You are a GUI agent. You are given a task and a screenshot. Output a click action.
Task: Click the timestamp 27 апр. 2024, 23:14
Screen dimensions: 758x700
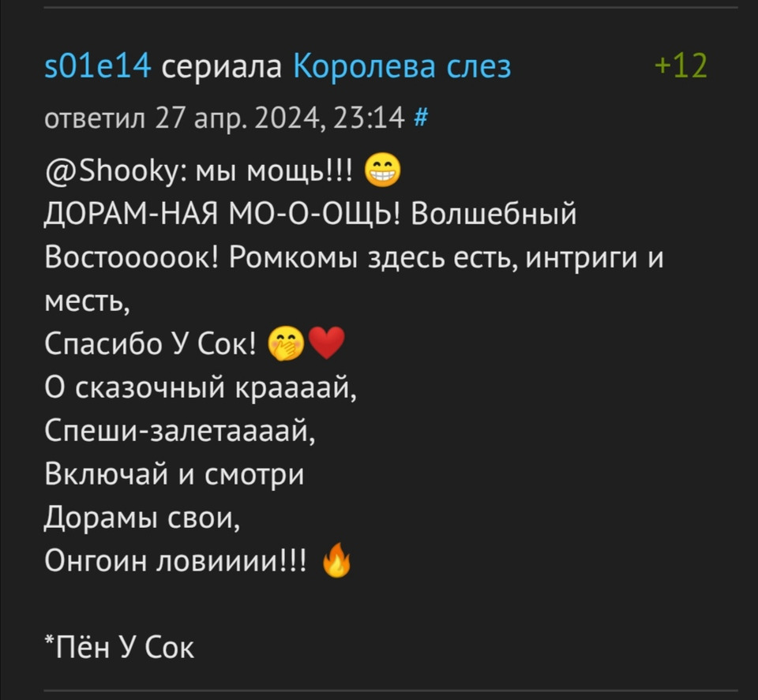[280, 118]
